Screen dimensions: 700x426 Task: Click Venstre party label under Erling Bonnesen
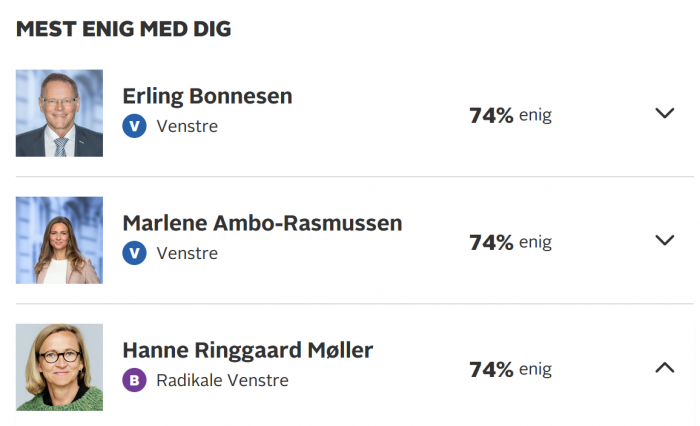click(187, 126)
